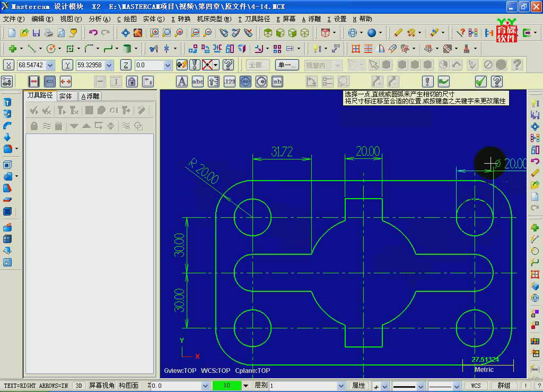Save the file with the floppy disk icon
The height and width of the screenshot is (392, 543).
pos(37,33)
